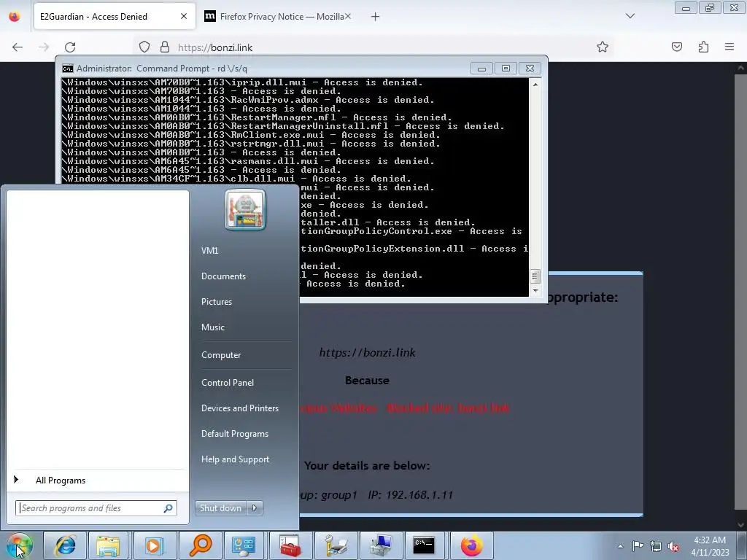
Task: Open Help and Support
Action: click(236, 459)
